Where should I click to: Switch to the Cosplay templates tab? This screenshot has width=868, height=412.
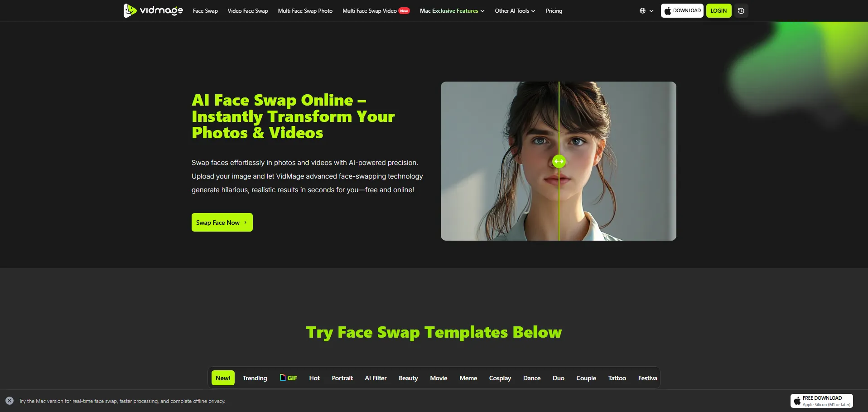[x=500, y=378]
